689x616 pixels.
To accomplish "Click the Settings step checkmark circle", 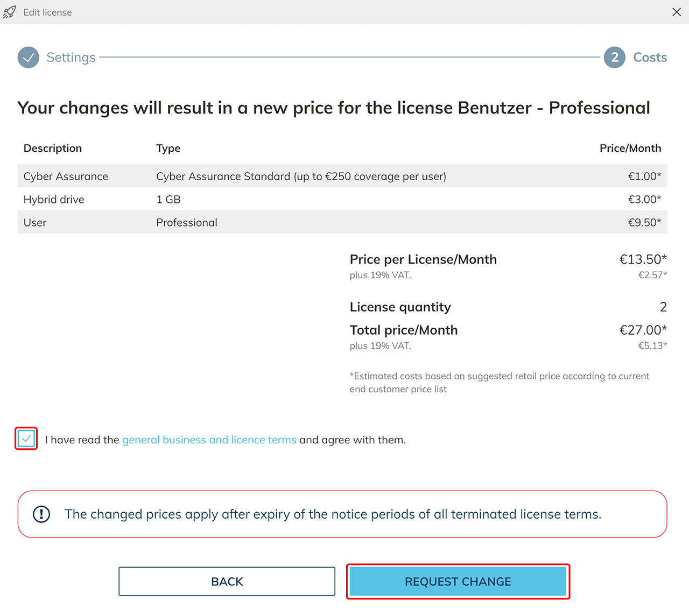I will click(29, 58).
